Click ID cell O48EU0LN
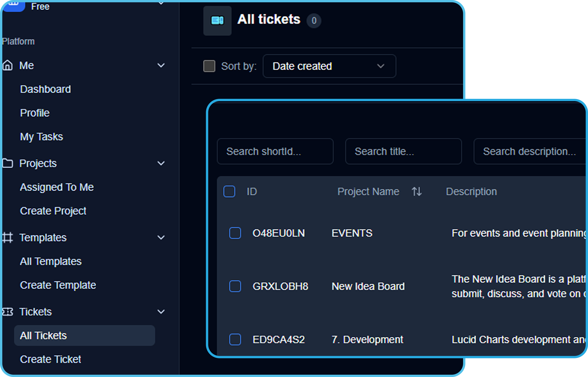This screenshot has width=588, height=377. pos(279,233)
